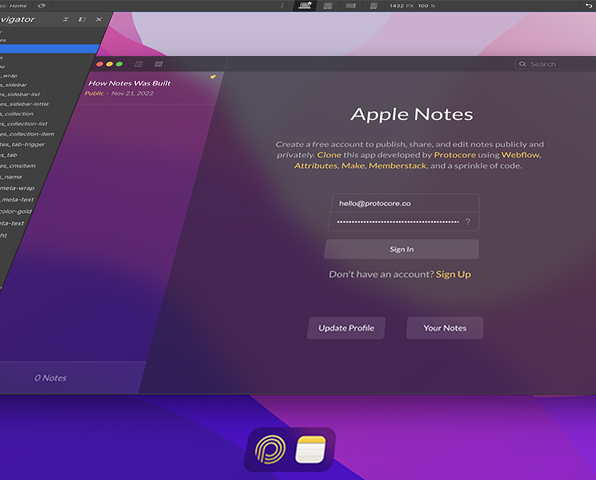Click the undo arrow in top bar
This screenshot has height=480, width=596.
point(588,6)
